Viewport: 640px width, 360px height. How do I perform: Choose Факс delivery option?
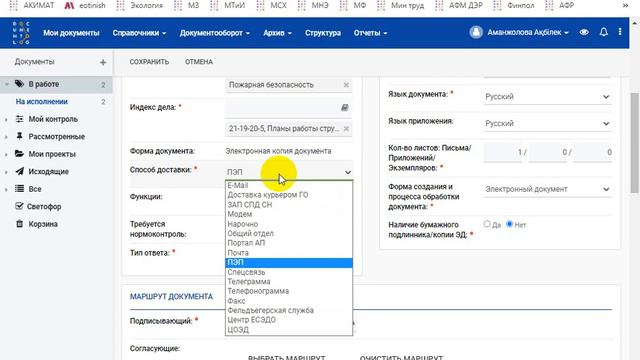tap(289, 301)
